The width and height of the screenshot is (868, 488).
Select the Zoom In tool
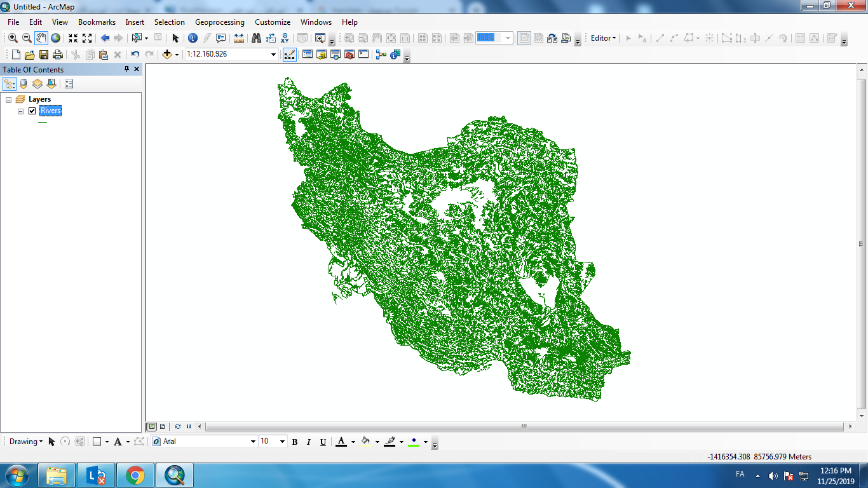[x=13, y=38]
